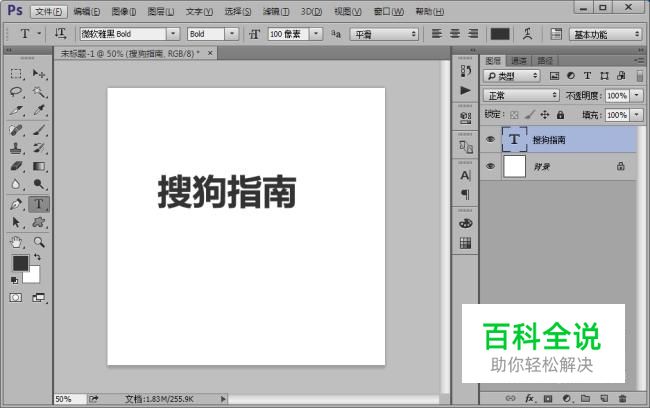Select the Rectangular Marquee tool

(16, 74)
